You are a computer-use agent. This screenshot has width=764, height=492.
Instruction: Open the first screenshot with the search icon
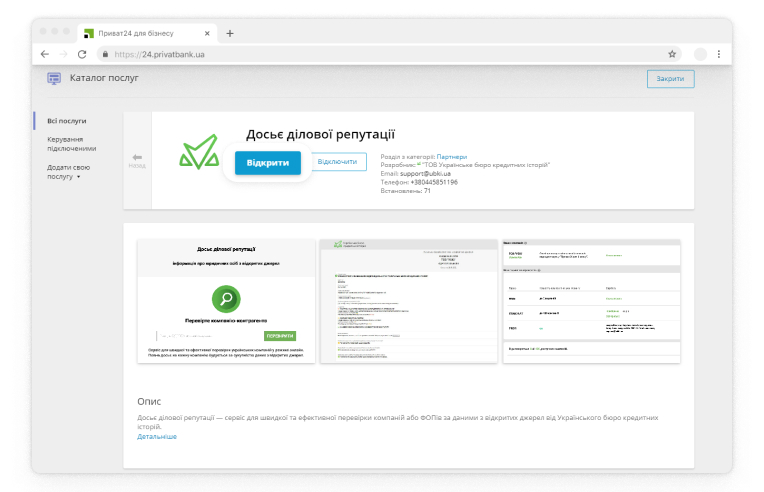coord(226,301)
